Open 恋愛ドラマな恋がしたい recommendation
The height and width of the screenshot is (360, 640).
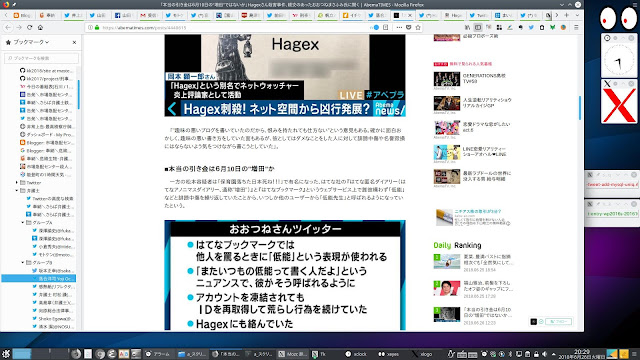[473, 127]
